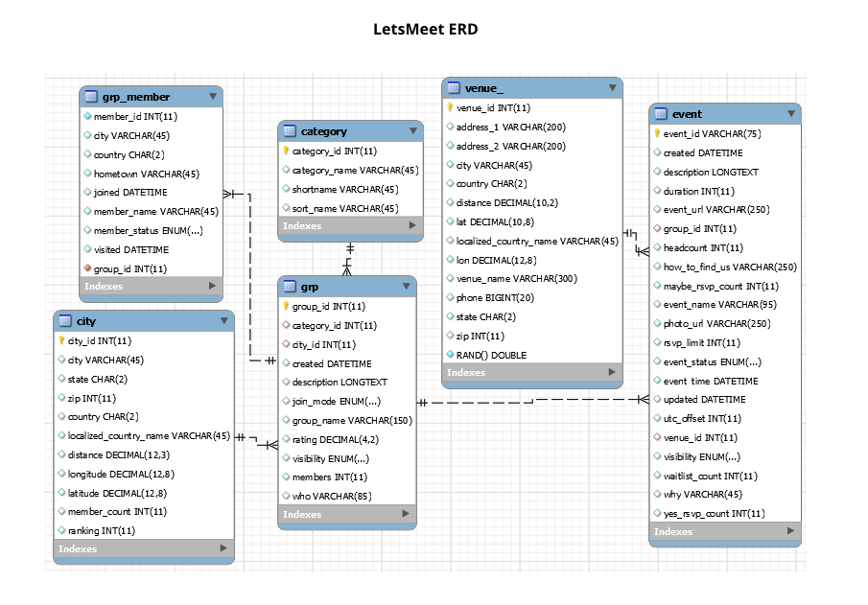Click the key icon next to group_id in grp
Image resolution: width=868 pixels, height=605 pixels.
(x=287, y=306)
